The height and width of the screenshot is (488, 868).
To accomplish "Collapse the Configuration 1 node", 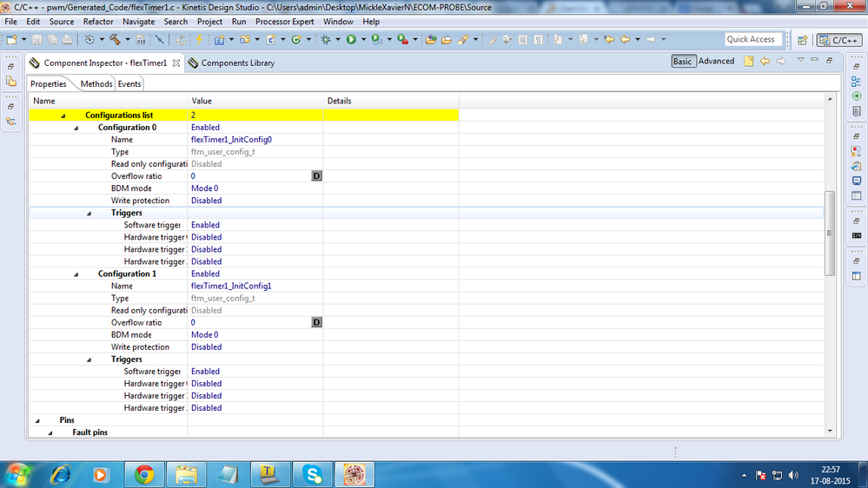I will click(x=76, y=274).
